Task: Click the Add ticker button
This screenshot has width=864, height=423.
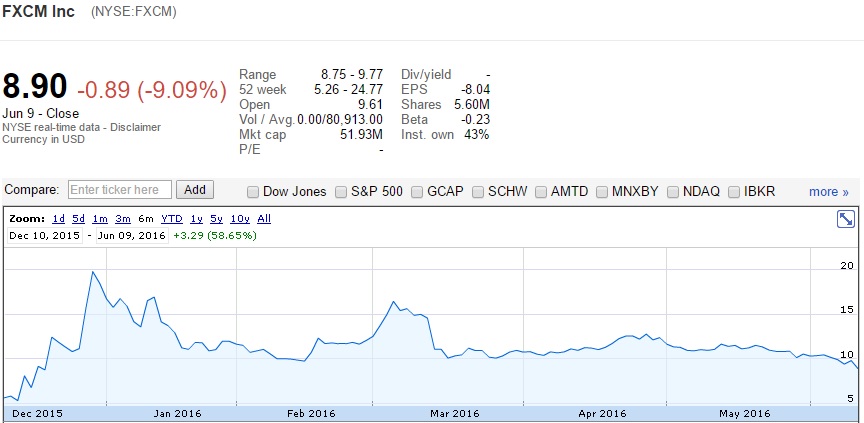Action: point(195,190)
